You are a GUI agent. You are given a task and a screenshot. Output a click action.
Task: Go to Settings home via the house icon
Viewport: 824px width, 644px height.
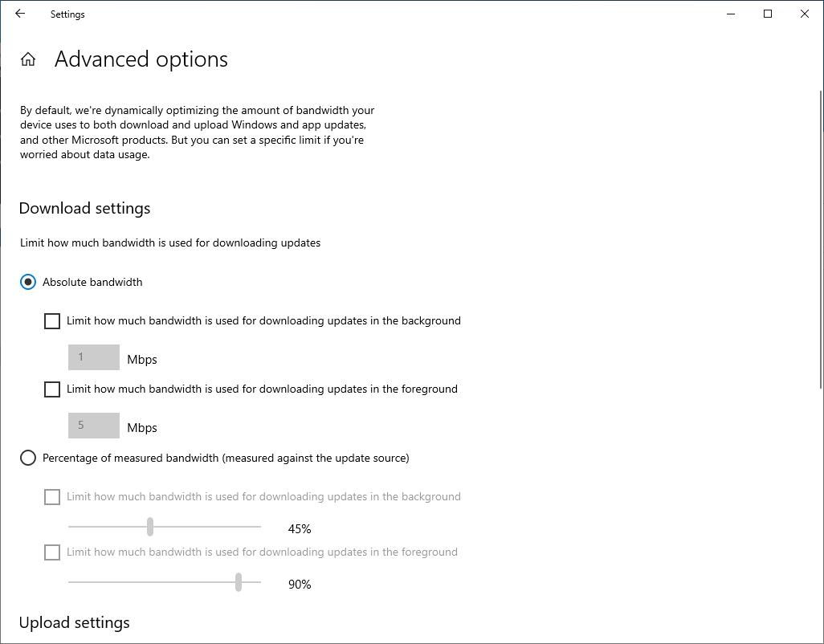pyautogui.click(x=28, y=59)
